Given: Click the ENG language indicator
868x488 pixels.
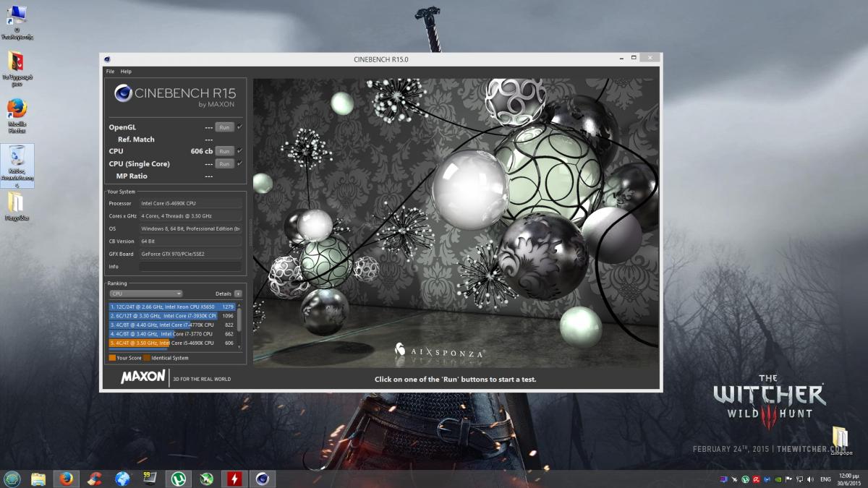Looking at the screenshot, I should click(x=825, y=479).
